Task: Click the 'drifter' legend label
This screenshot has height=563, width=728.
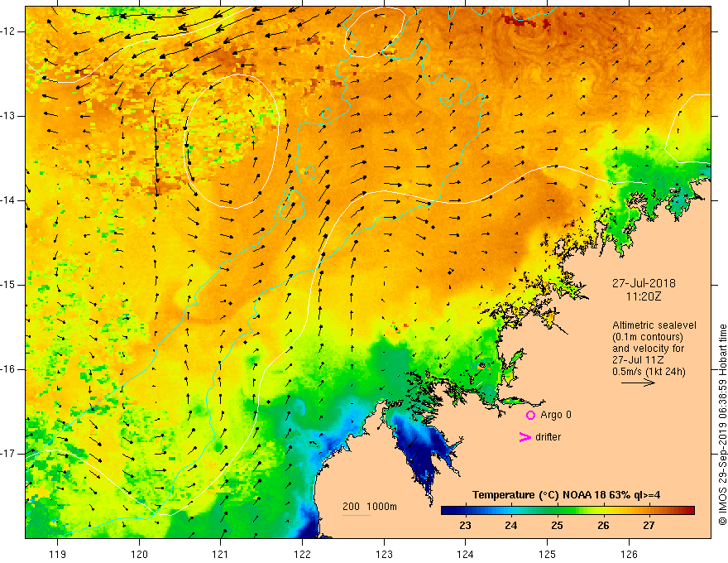Action: tap(548, 437)
